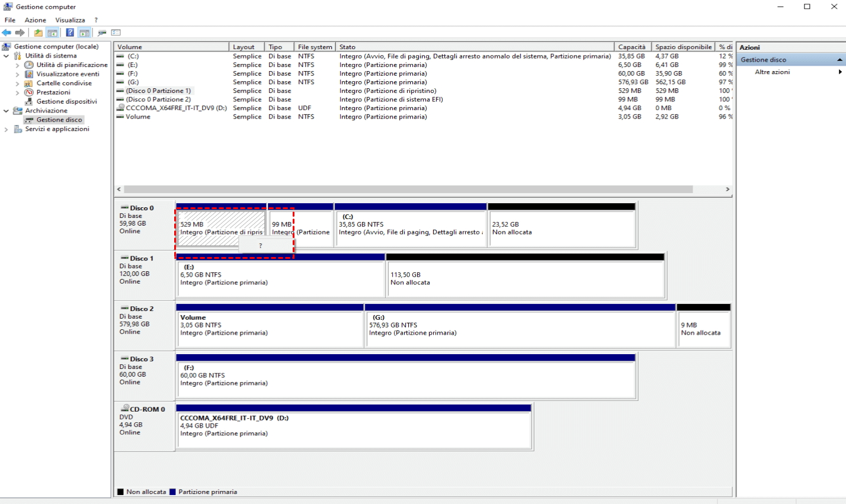Click the disk connection toolbar icon
This screenshot has width=846, height=504.
[102, 33]
